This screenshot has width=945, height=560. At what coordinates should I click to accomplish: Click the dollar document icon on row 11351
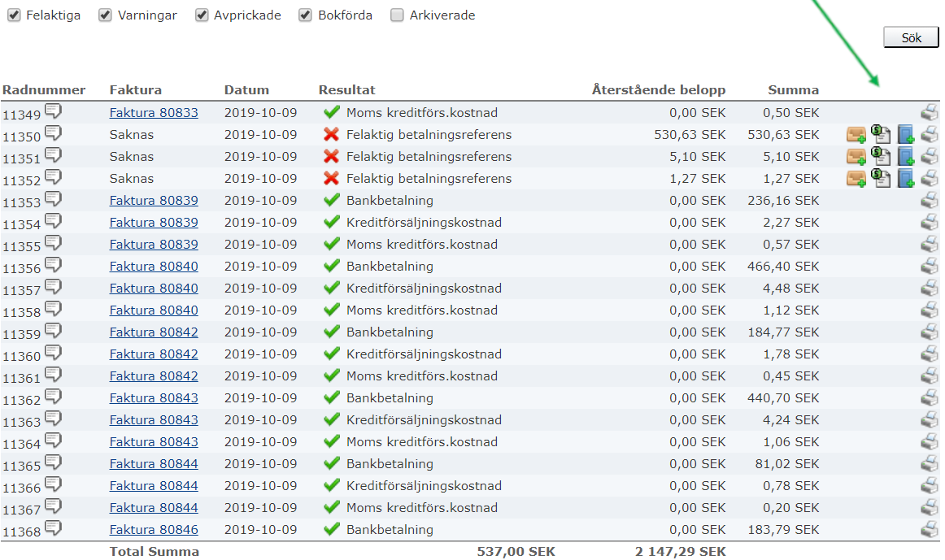tap(881, 156)
